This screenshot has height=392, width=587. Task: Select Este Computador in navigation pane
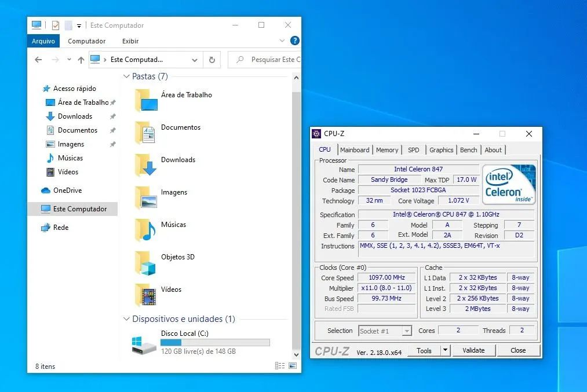pyautogui.click(x=72, y=208)
